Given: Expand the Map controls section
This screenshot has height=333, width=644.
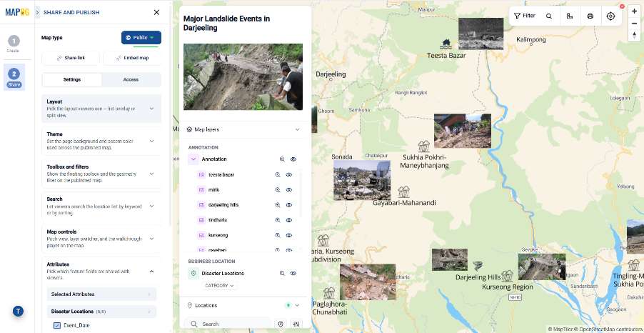Looking at the screenshot, I should [101, 239].
